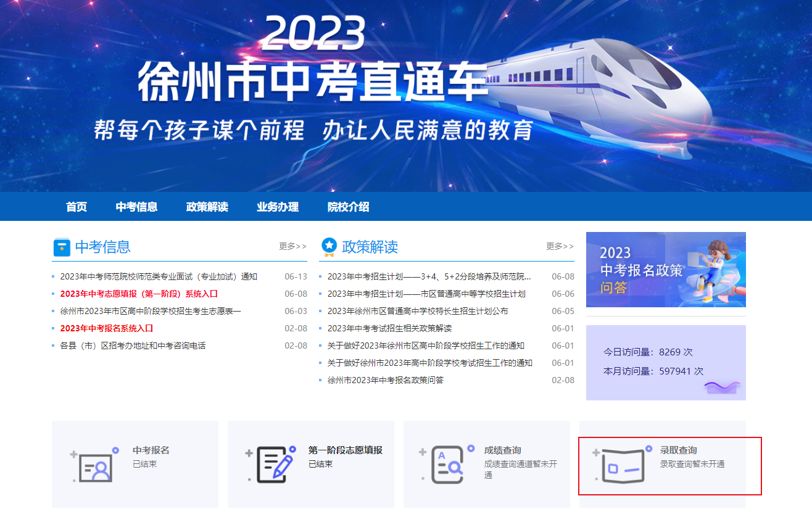Open 徐州市2023年市区高中阶段学校招生考生志愿表一
The width and height of the screenshot is (812, 509).
coord(151,311)
